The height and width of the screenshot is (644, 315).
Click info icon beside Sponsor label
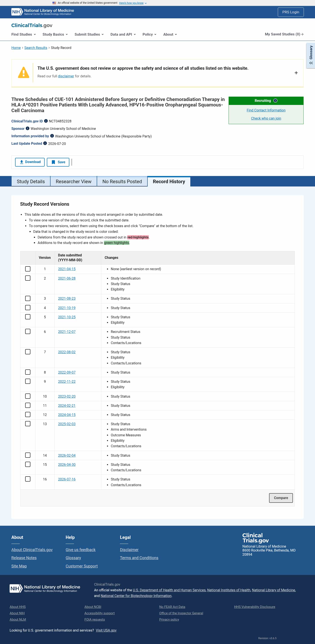tap(28, 129)
